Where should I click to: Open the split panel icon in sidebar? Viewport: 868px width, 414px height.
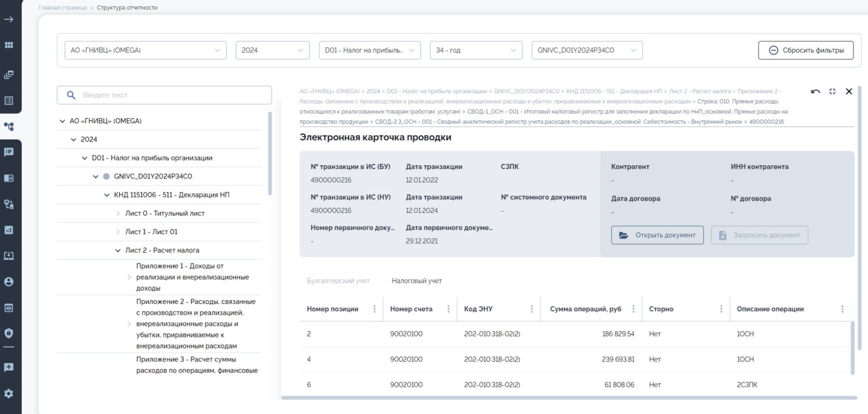9,178
